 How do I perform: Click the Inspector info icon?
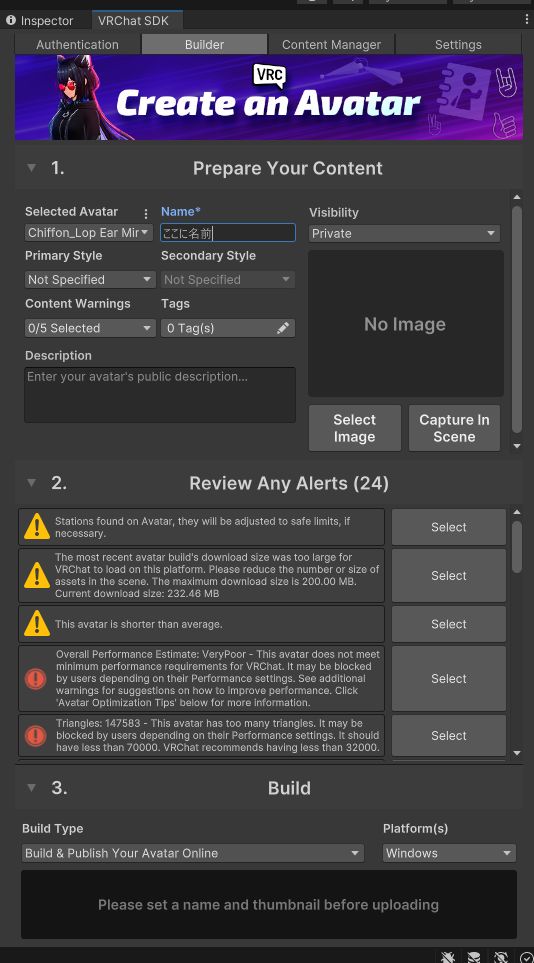click(x=10, y=20)
